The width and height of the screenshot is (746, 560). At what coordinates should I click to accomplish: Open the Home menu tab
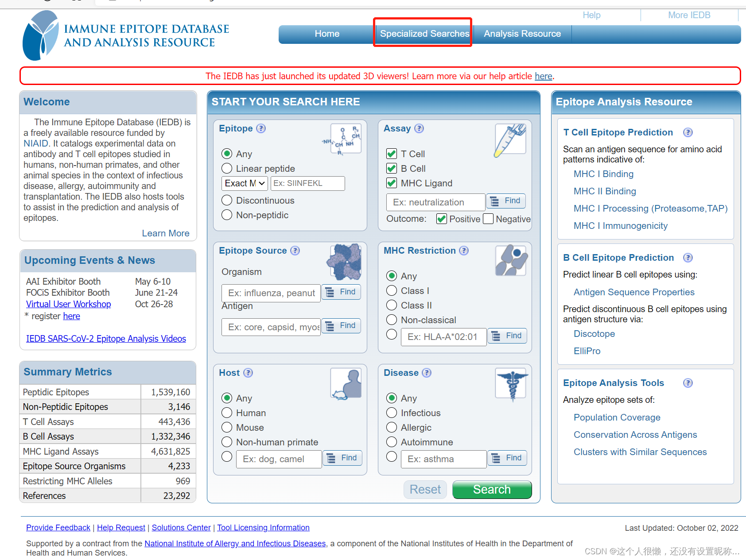(x=327, y=34)
